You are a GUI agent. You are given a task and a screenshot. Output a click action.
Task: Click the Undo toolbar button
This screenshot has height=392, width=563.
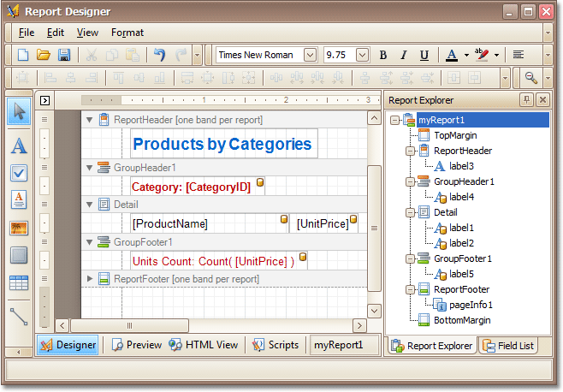[x=159, y=55]
